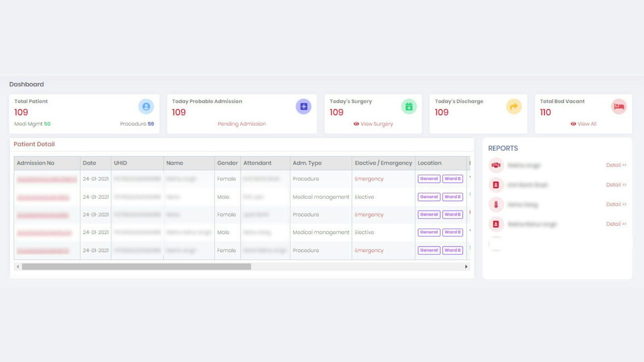The width and height of the screenshot is (644, 362).
Task: Click the General button in the first patient row
Action: coord(429,179)
